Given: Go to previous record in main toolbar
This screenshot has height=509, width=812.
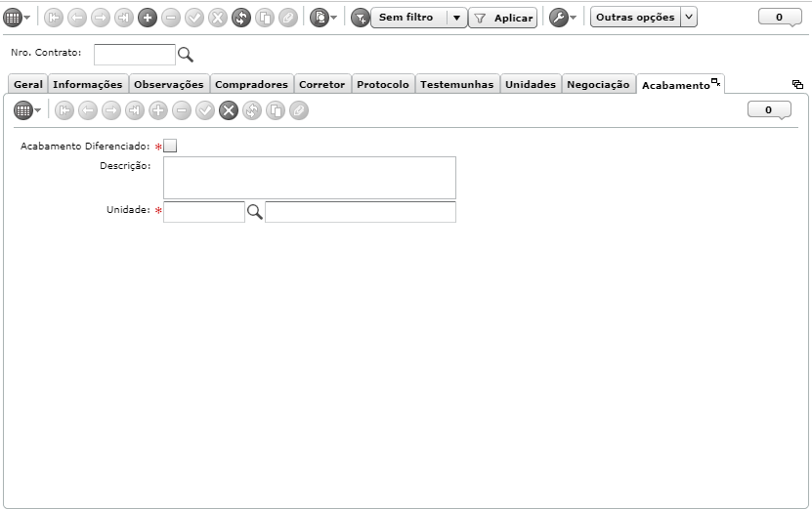Looking at the screenshot, I should [77, 18].
